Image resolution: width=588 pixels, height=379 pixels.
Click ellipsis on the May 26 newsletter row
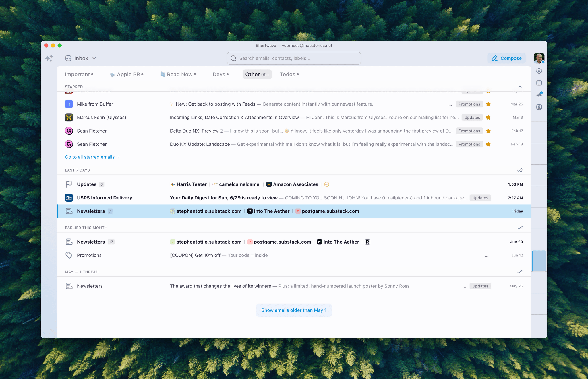(x=465, y=287)
